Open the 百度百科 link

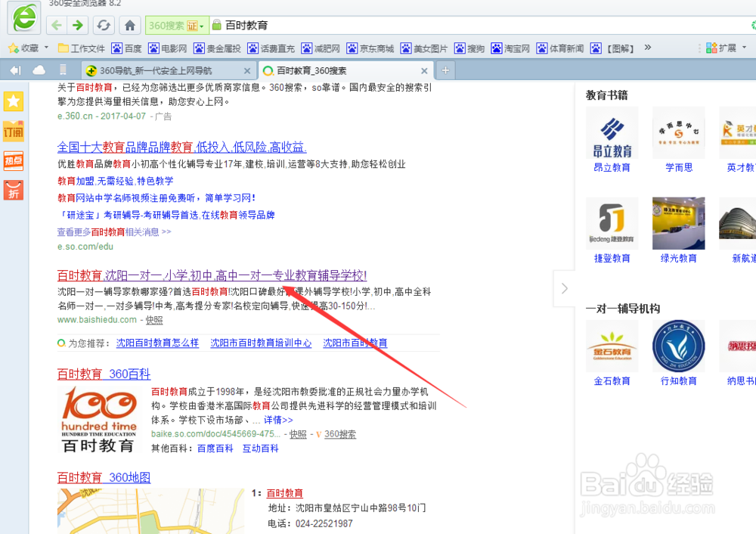tap(215, 449)
